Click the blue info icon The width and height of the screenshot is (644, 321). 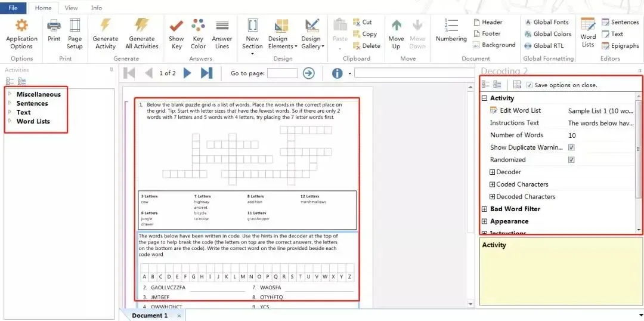pyautogui.click(x=337, y=73)
